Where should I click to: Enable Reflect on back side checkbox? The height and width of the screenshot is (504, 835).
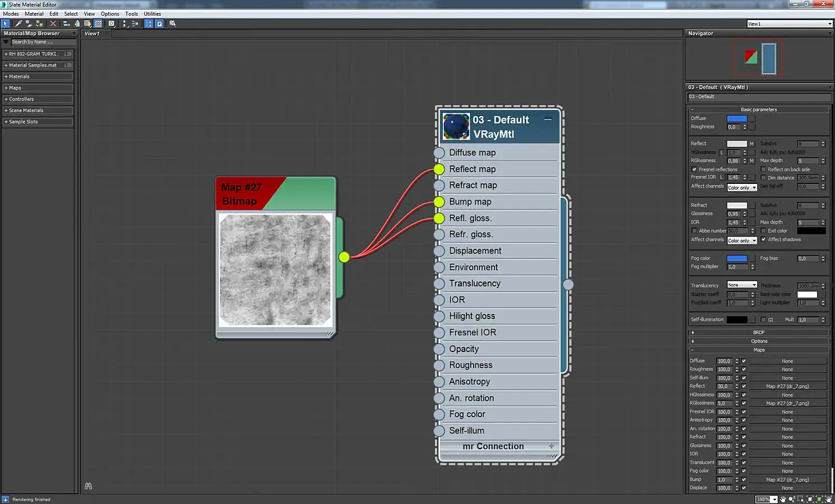763,169
